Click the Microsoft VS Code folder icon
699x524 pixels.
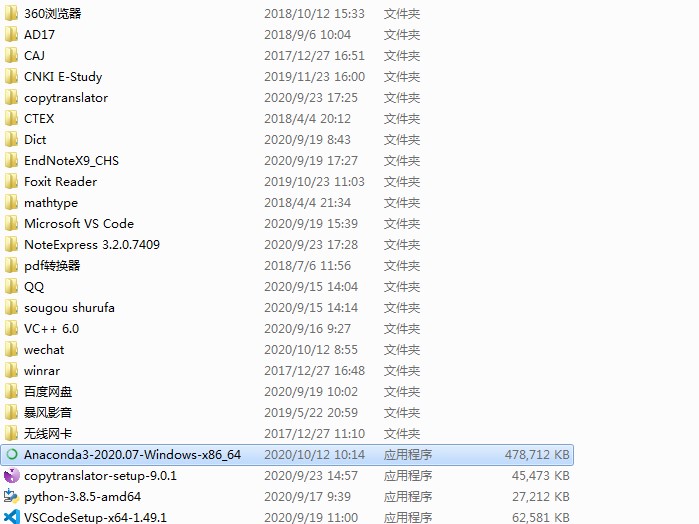[11, 223]
